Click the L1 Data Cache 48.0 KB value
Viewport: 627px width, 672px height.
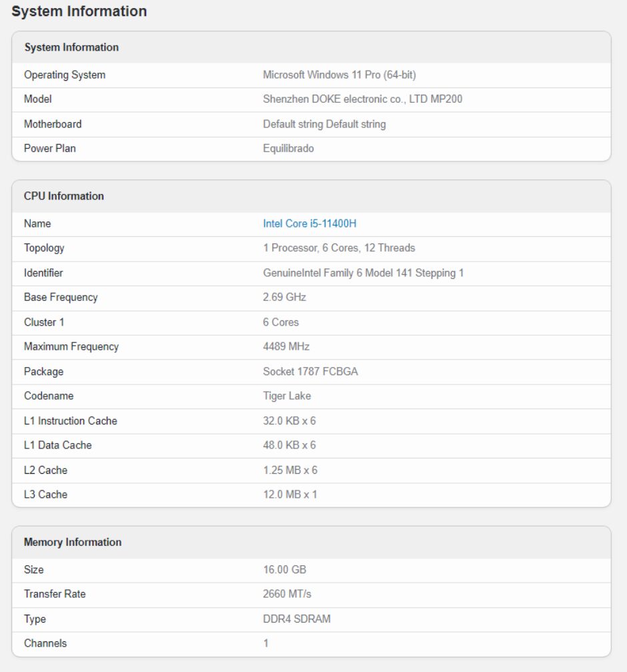pyautogui.click(x=289, y=445)
